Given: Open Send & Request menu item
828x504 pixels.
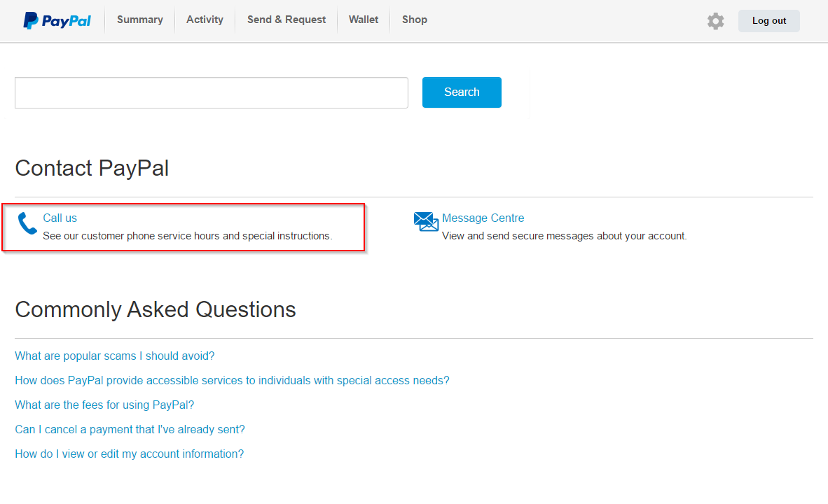Looking at the screenshot, I should pyautogui.click(x=287, y=20).
